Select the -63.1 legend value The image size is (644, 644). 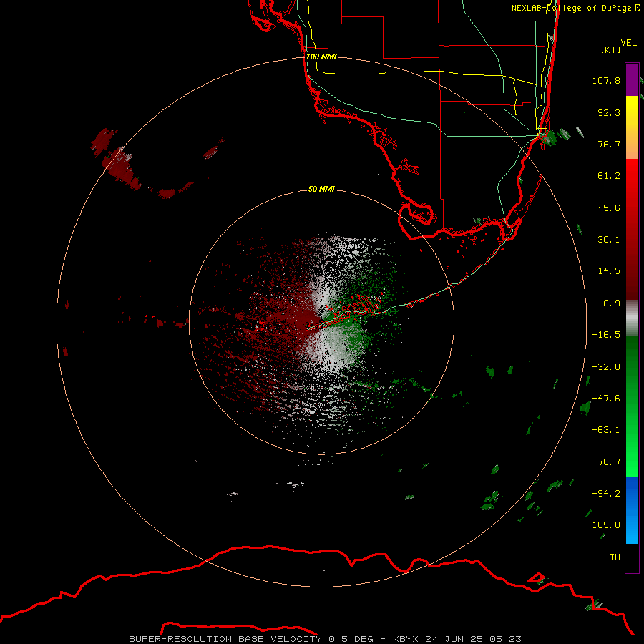click(x=606, y=430)
